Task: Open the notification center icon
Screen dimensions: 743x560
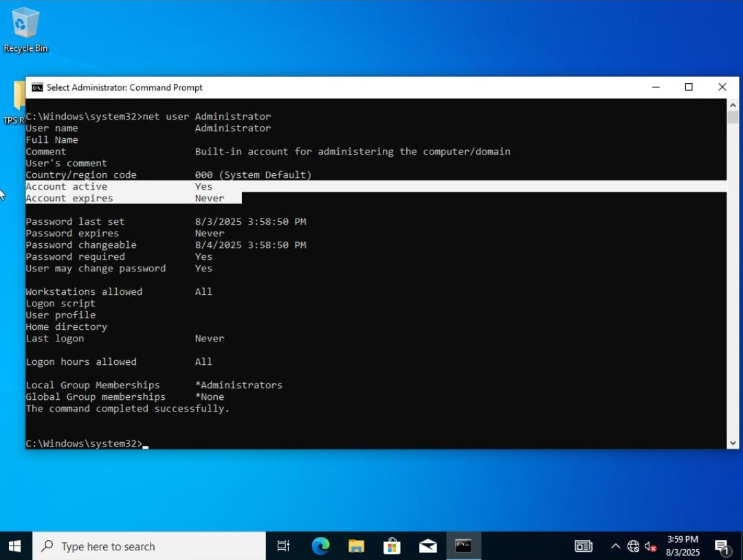Action: [722, 547]
